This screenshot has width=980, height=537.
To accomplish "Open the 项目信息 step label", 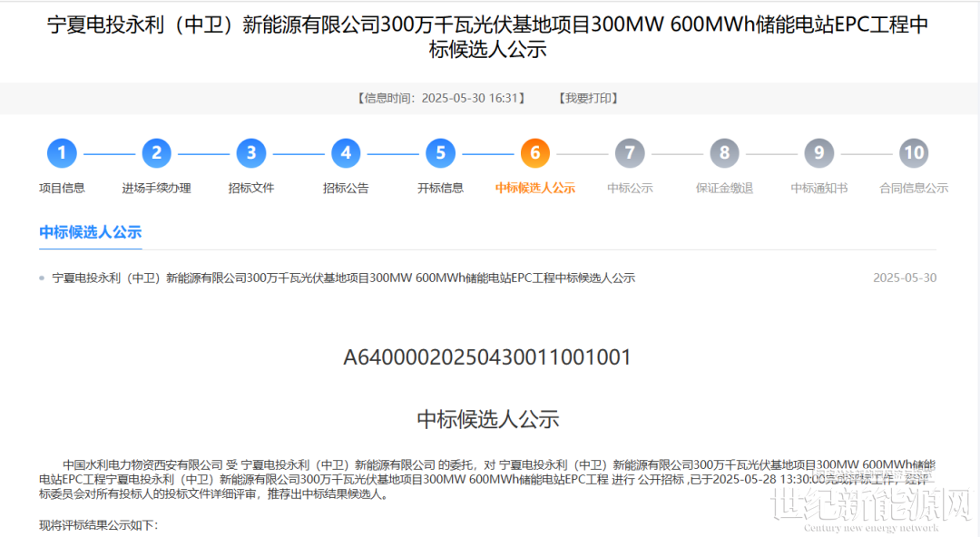I will tap(62, 188).
